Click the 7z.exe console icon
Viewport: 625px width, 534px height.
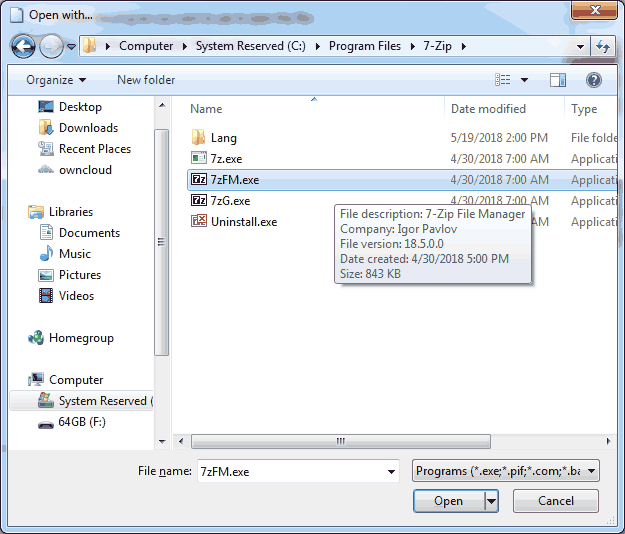(x=199, y=158)
